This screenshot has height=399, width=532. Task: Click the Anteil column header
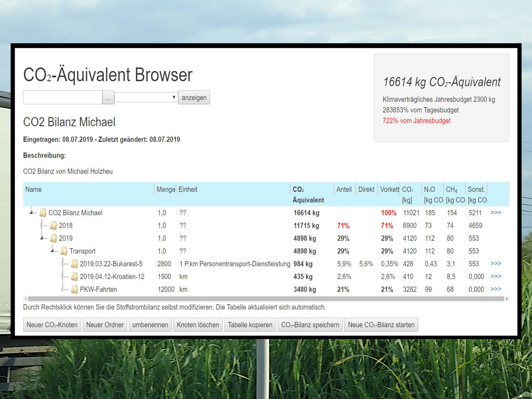tap(344, 190)
